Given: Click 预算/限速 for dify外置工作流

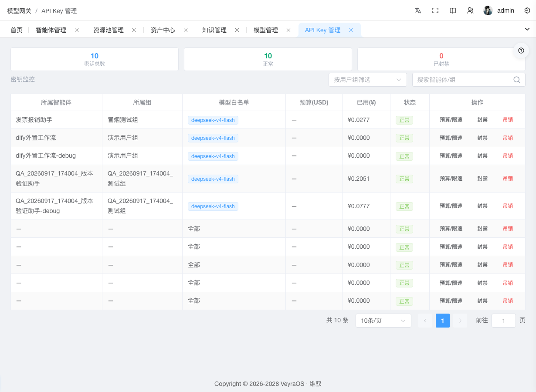Looking at the screenshot, I should coord(451,138).
